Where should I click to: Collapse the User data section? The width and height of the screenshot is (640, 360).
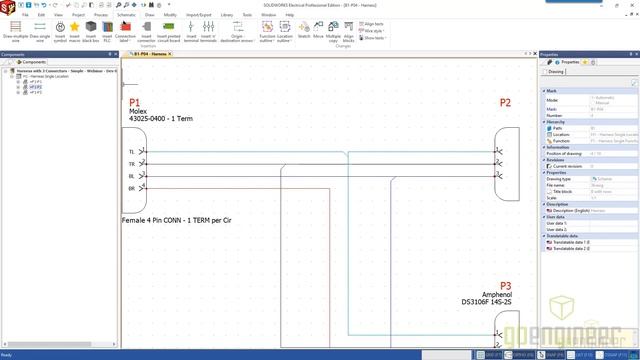coord(544,217)
